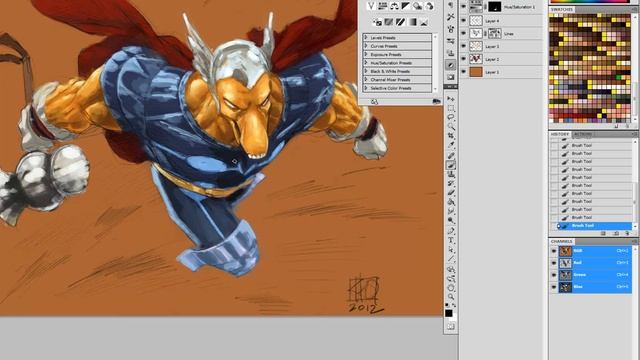Screen dimensions: 640x360
Task: Click the Layer 1 orange thumbnail
Action: (476, 72)
